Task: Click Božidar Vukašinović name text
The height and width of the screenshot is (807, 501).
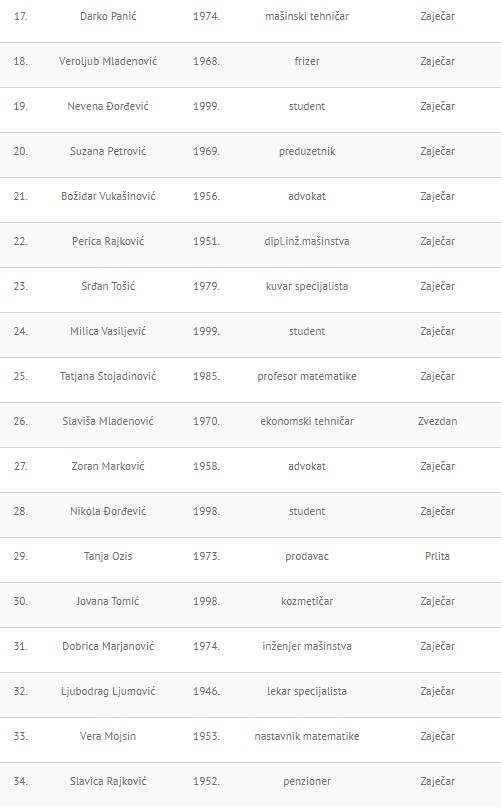Action: pyautogui.click(x=108, y=196)
